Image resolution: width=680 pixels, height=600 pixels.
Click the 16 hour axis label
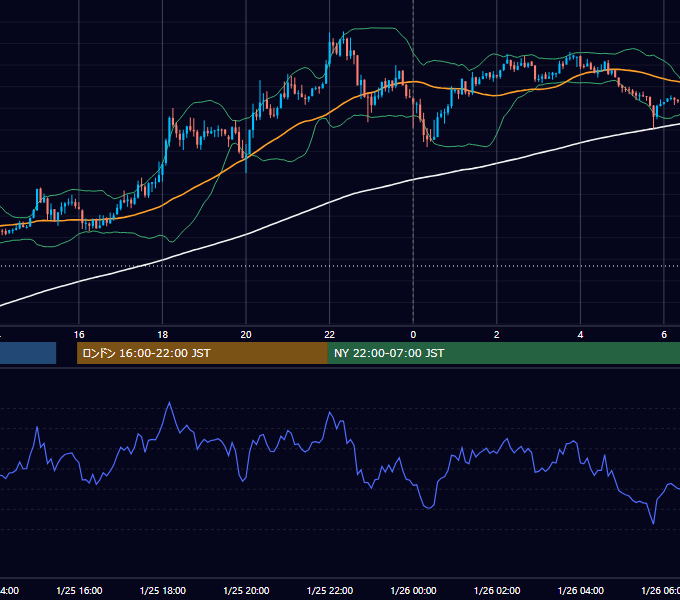[79, 335]
